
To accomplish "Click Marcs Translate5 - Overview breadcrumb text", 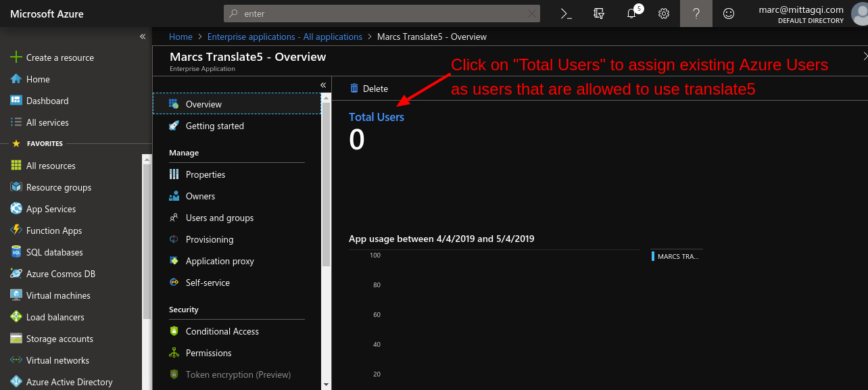I will tap(432, 36).
